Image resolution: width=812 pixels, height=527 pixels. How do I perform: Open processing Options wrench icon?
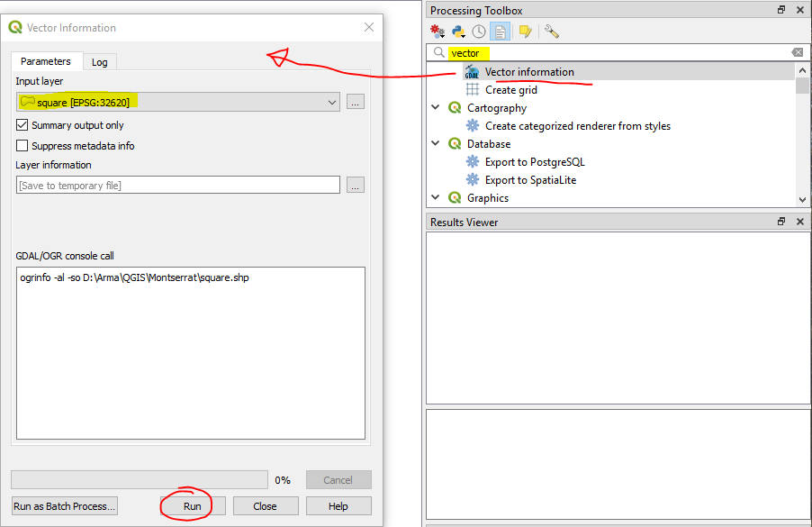pos(552,32)
